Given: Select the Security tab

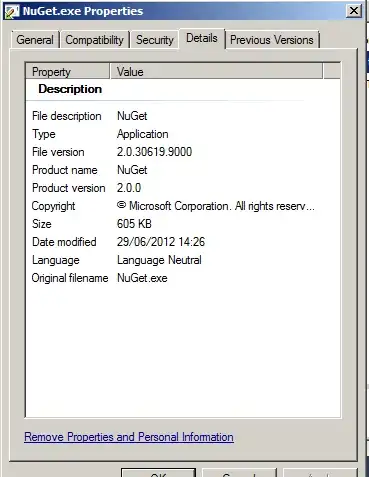Looking at the screenshot, I should [155, 40].
